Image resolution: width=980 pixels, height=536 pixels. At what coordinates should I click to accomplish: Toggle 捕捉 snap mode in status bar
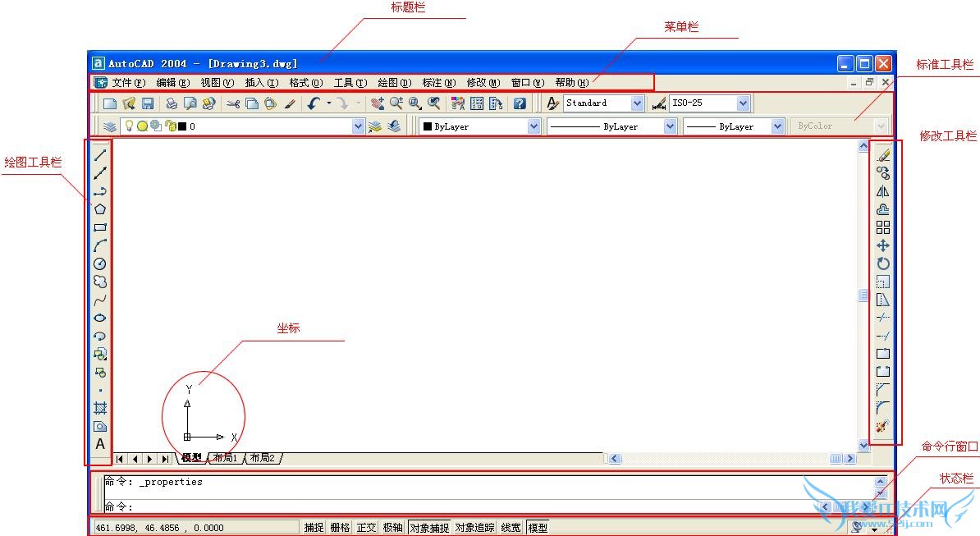click(x=314, y=528)
